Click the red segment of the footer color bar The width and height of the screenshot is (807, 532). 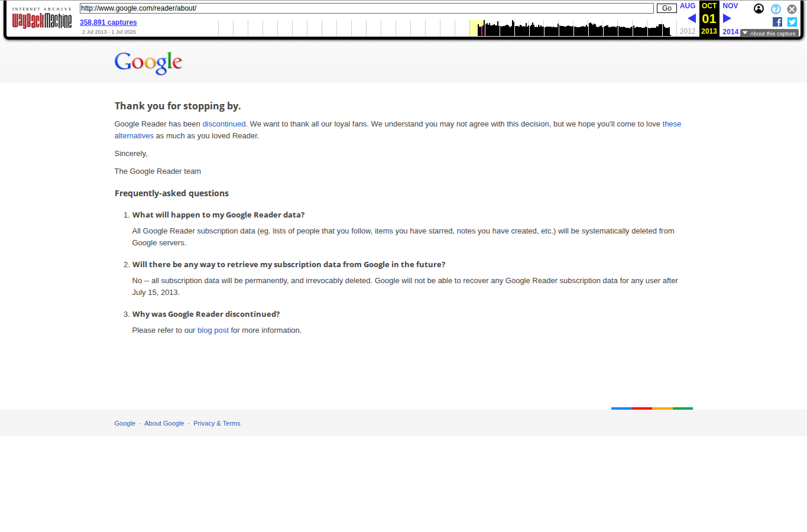point(641,408)
